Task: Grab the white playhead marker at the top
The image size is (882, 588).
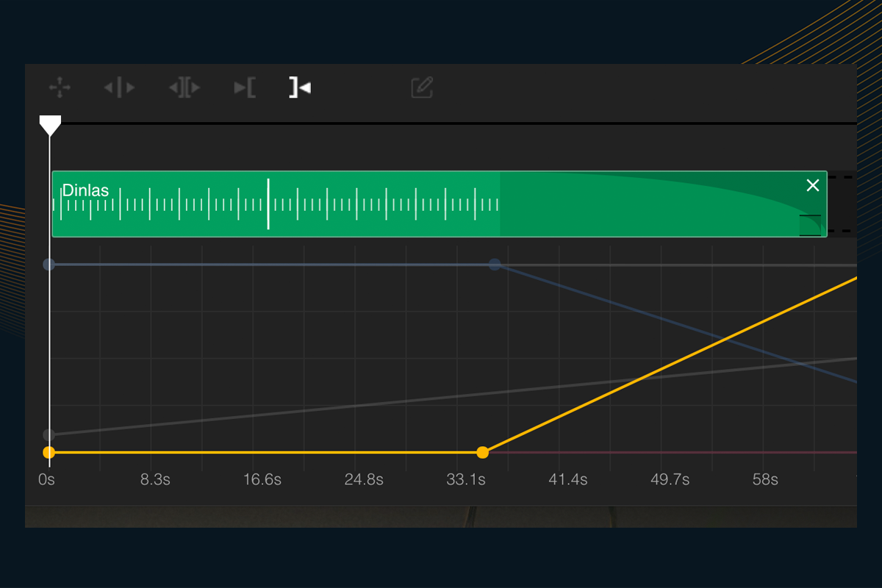Action: (x=50, y=126)
